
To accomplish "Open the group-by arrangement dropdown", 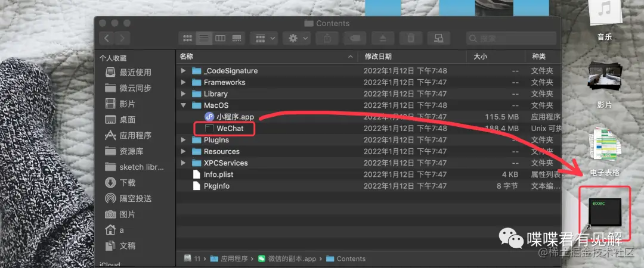I will (x=264, y=38).
